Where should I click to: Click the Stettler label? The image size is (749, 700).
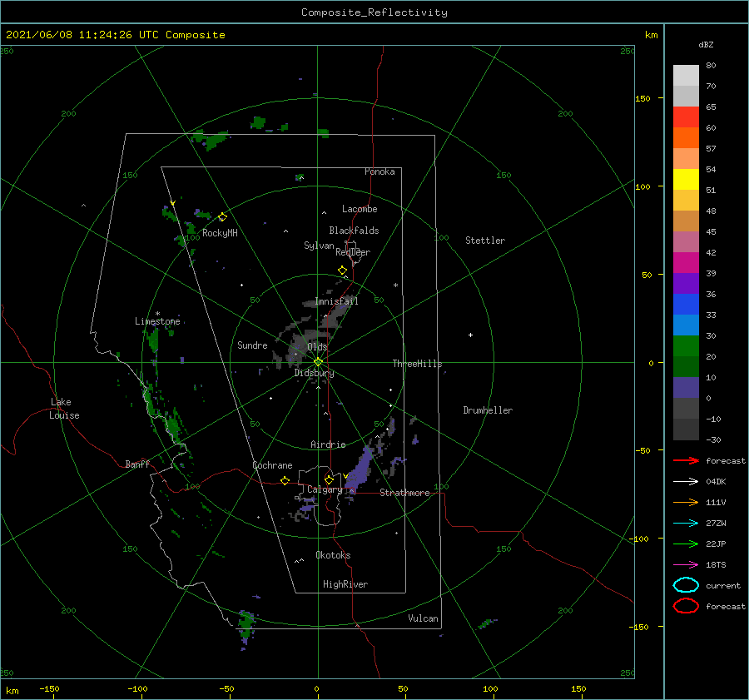(485, 241)
